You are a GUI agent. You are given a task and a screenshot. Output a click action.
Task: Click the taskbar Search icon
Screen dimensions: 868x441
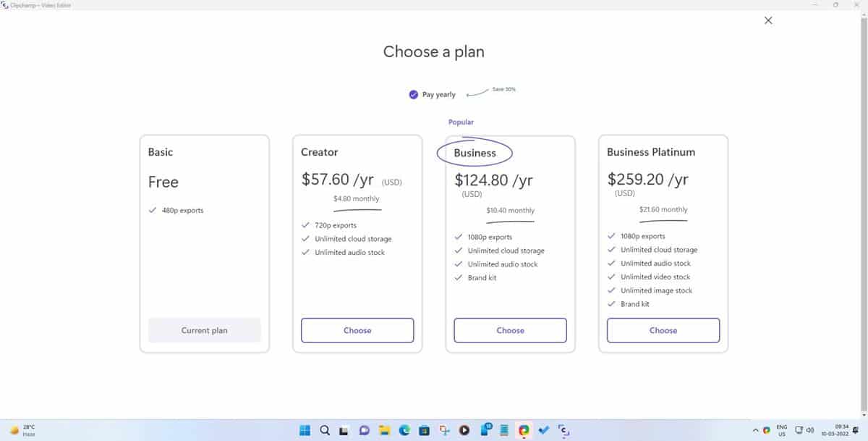[x=324, y=429]
